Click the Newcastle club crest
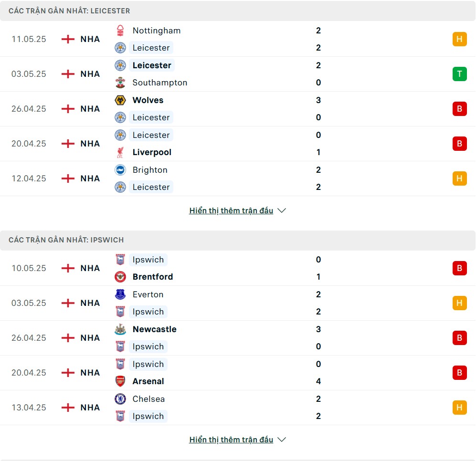 click(120, 329)
